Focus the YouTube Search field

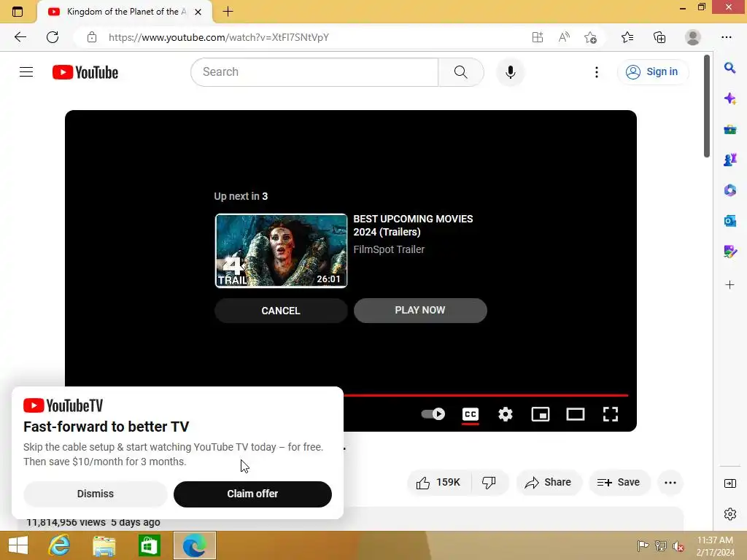[x=314, y=72]
